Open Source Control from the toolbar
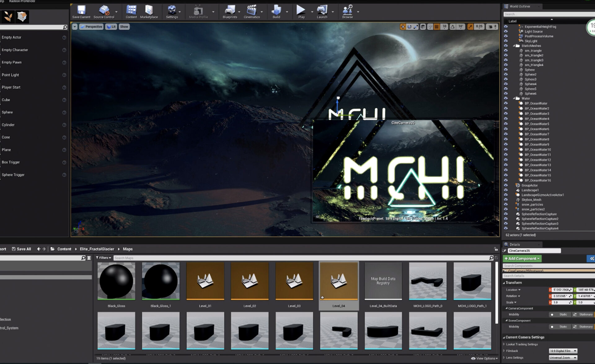Viewport: 595px width, 364px height. tap(104, 12)
